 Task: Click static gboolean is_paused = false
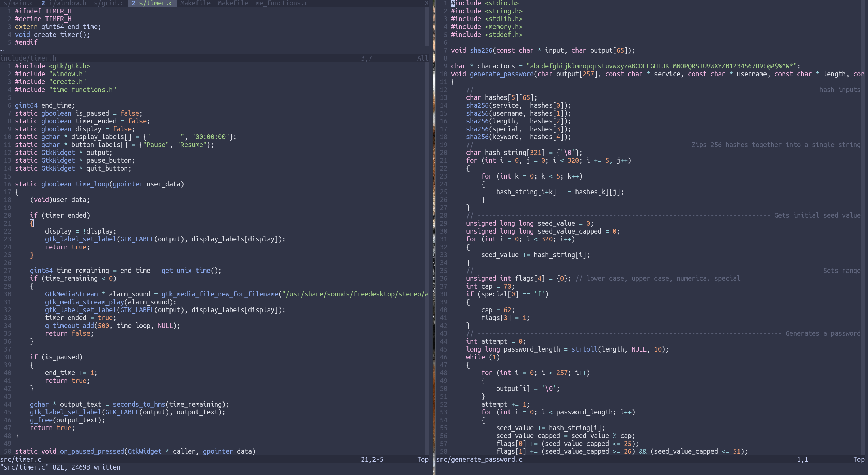click(x=79, y=113)
